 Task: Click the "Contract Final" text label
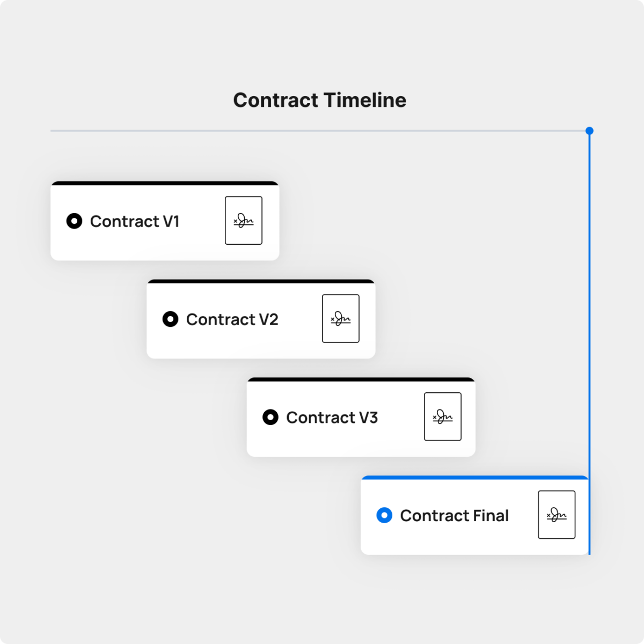point(455,516)
